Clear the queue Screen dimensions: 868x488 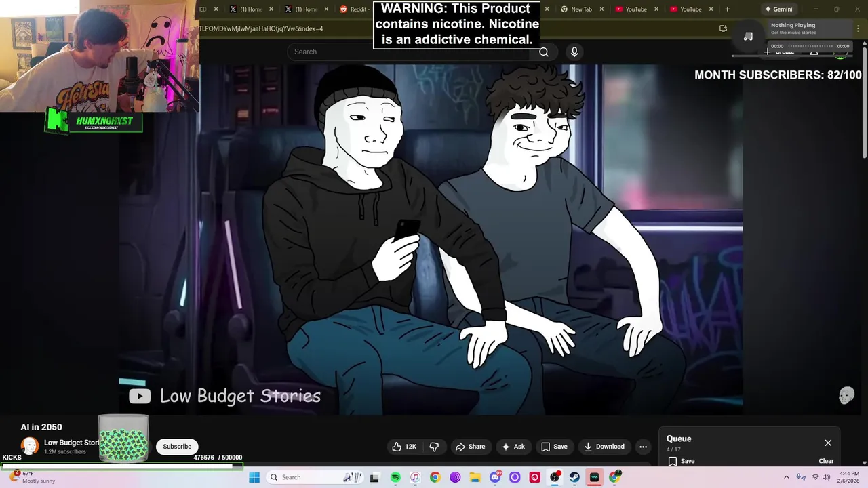pyautogui.click(x=826, y=461)
